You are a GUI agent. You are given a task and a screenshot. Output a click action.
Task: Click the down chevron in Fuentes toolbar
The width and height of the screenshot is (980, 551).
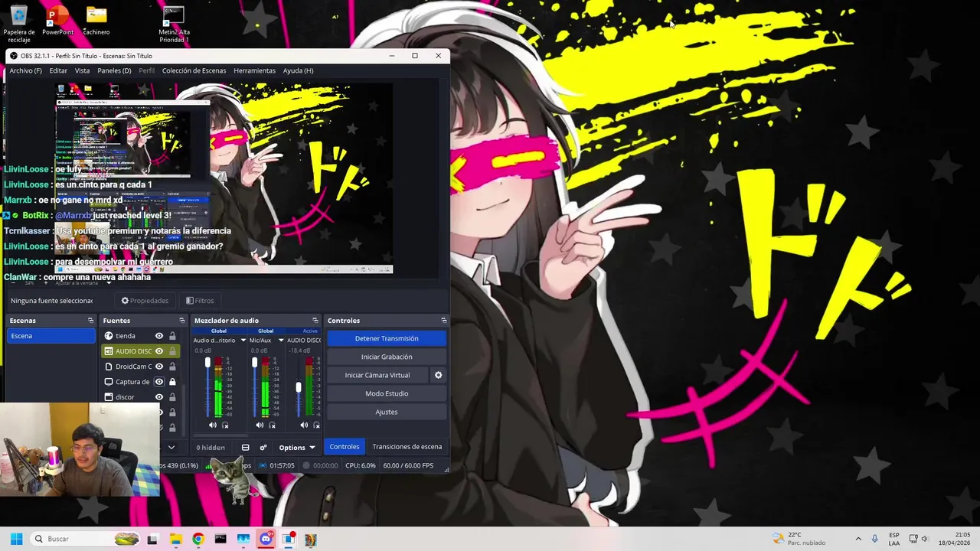(x=171, y=448)
